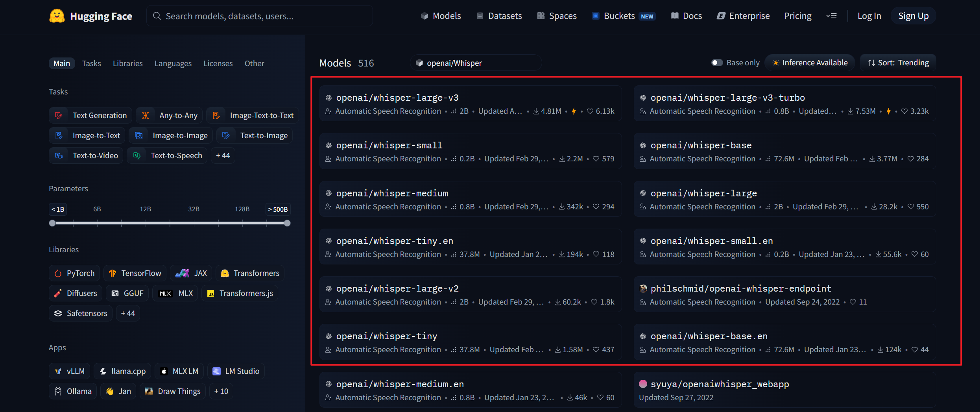Click the GGUF library icon
This screenshot has width=980, height=412.
click(115, 293)
